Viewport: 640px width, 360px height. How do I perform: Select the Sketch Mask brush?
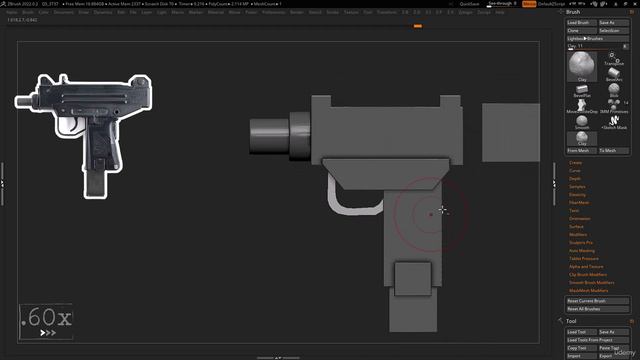(614, 122)
